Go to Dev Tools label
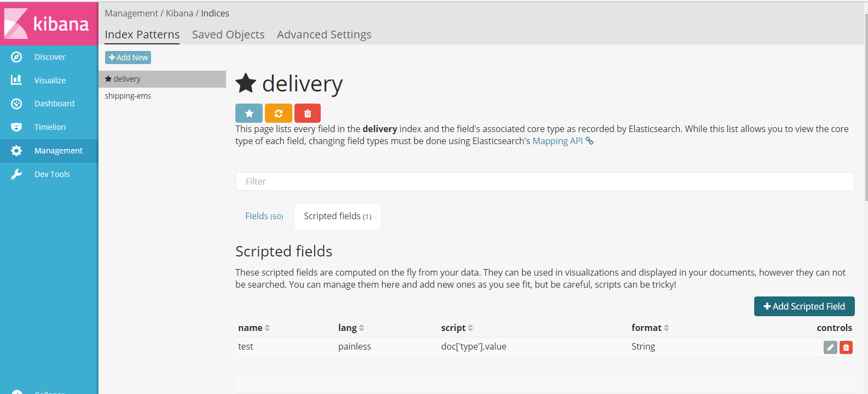The height and width of the screenshot is (394, 868). tap(52, 174)
